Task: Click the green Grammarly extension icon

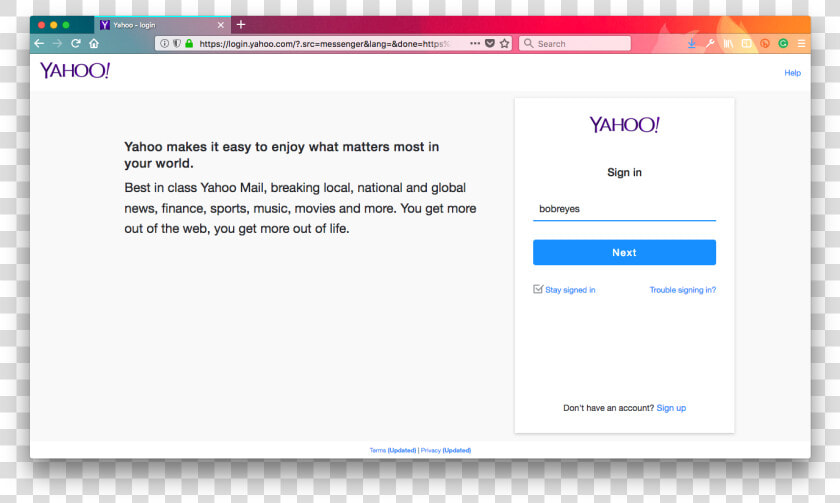Action: (783, 43)
